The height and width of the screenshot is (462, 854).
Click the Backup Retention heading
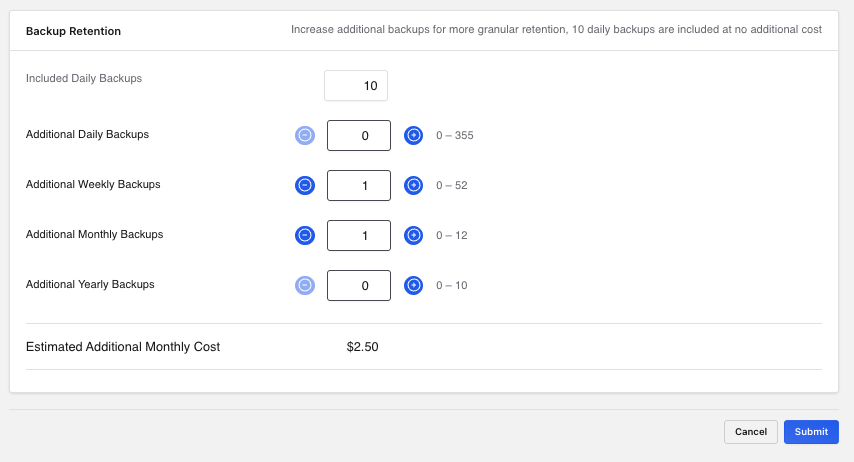tap(73, 31)
